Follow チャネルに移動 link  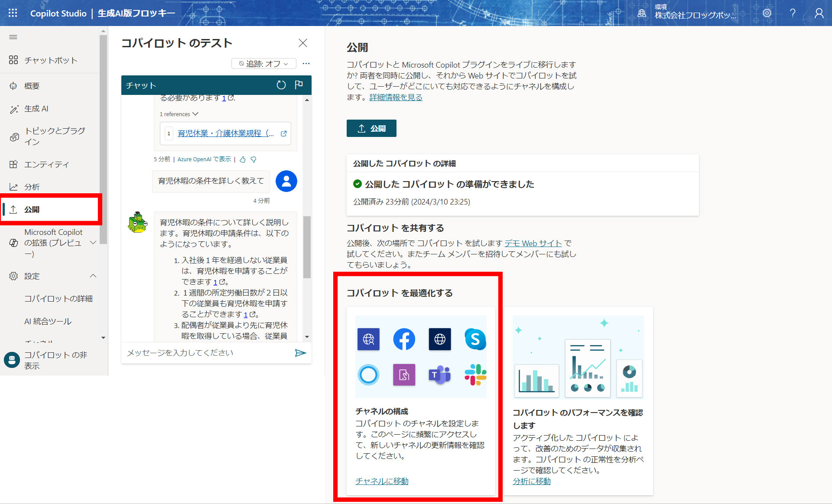(x=382, y=481)
